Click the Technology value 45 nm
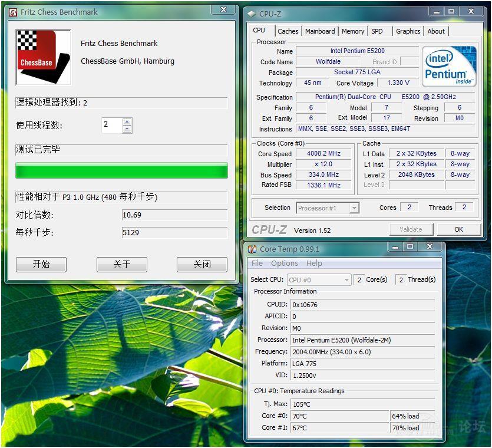492x448 pixels. pos(312,83)
